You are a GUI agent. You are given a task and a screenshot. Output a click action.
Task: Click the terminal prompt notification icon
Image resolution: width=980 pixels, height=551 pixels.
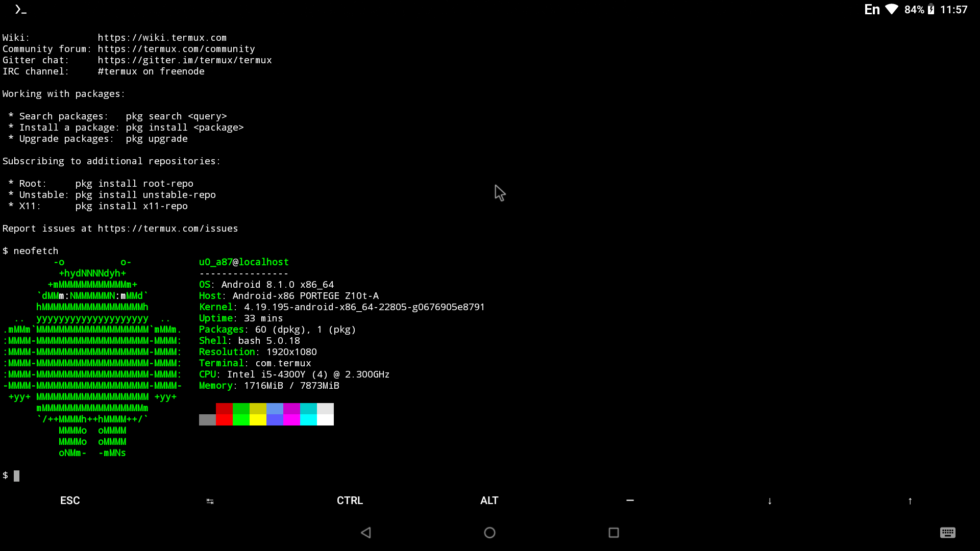pos(20,9)
